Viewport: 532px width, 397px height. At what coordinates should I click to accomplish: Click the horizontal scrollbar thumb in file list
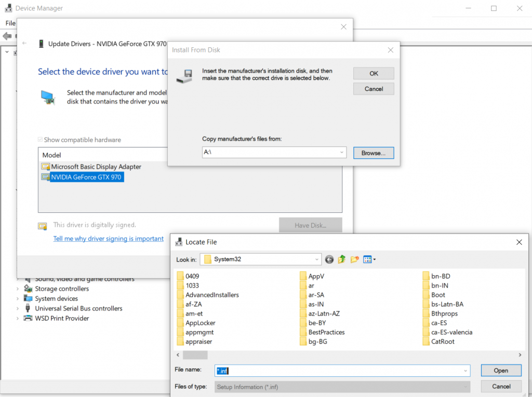pos(195,354)
